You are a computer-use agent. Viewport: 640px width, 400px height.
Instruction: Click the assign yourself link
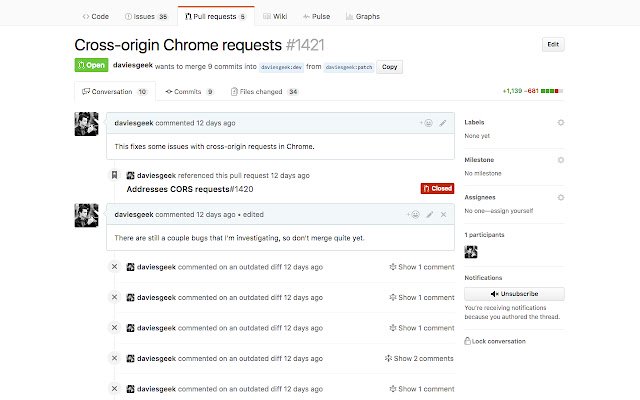[x=513, y=211]
